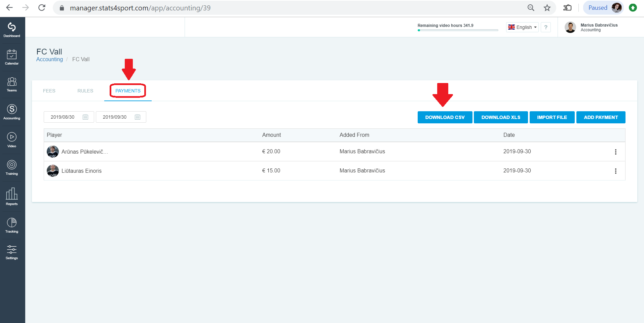Bookmark this page with the star icon
This screenshot has width=644, height=323.
pyautogui.click(x=547, y=8)
